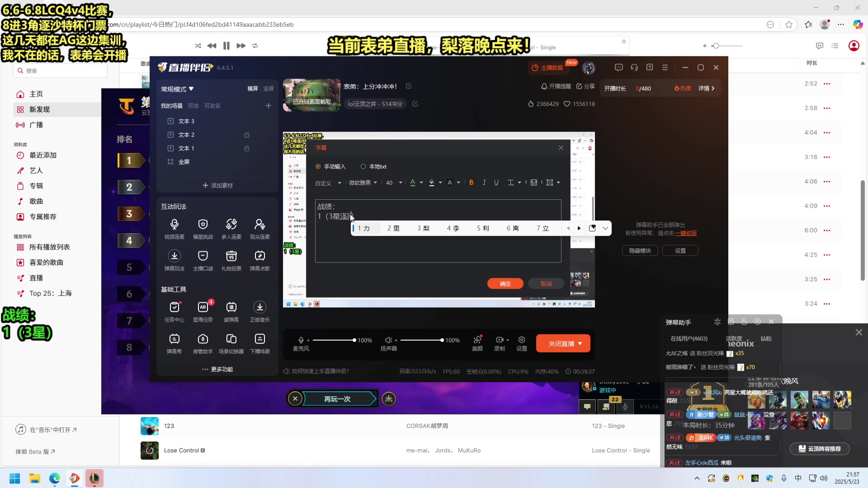The height and width of the screenshot is (488, 868).
Task: Expand 关闭直播 button dropdown arrow
Action: coord(580,344)
